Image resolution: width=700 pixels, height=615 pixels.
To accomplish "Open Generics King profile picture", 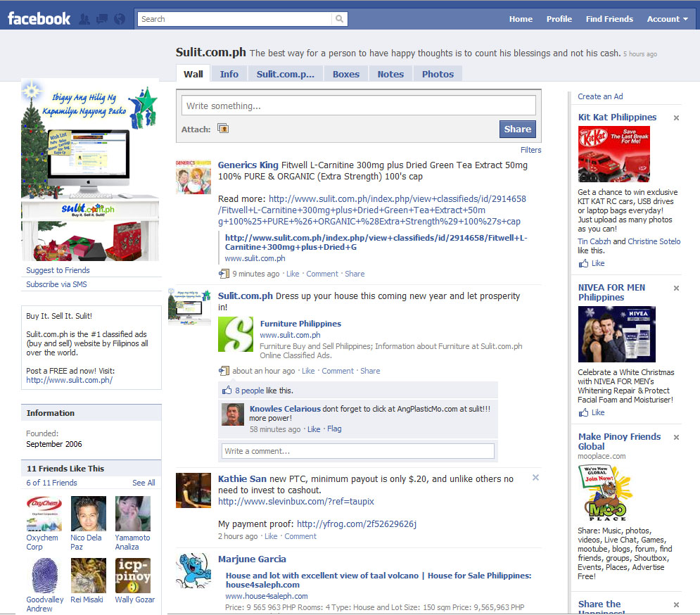I will pos(193,177).
